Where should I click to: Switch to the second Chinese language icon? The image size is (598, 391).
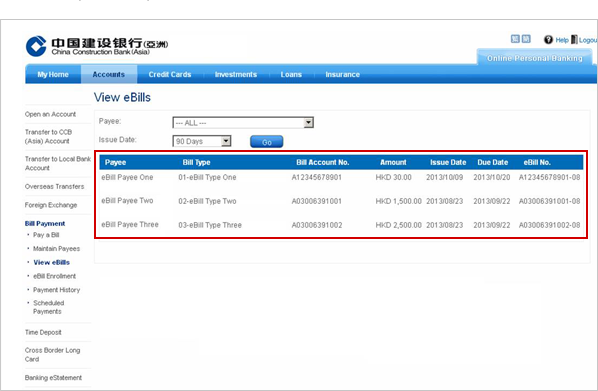(526, 39)
